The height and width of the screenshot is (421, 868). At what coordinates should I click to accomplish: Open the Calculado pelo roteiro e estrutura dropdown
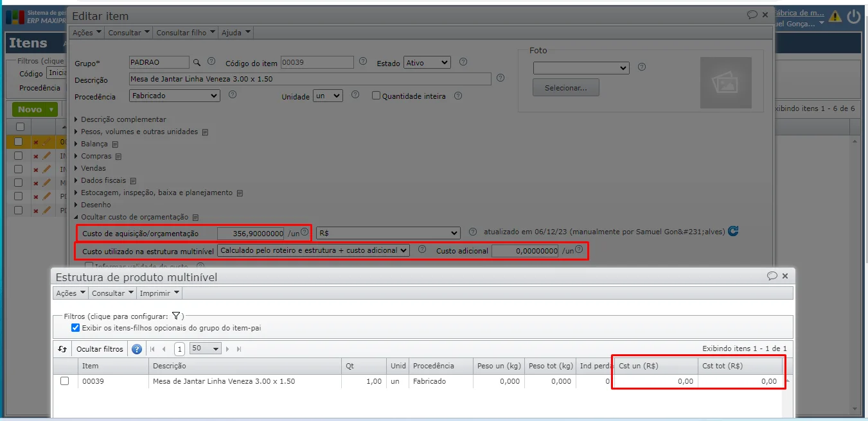(314, 250)
